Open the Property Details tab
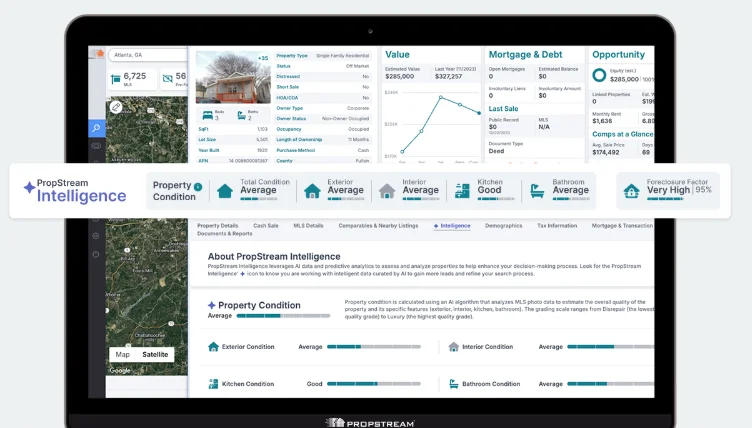Image resolution: width=752 pixels, height=428 pixels. [218, 226]
